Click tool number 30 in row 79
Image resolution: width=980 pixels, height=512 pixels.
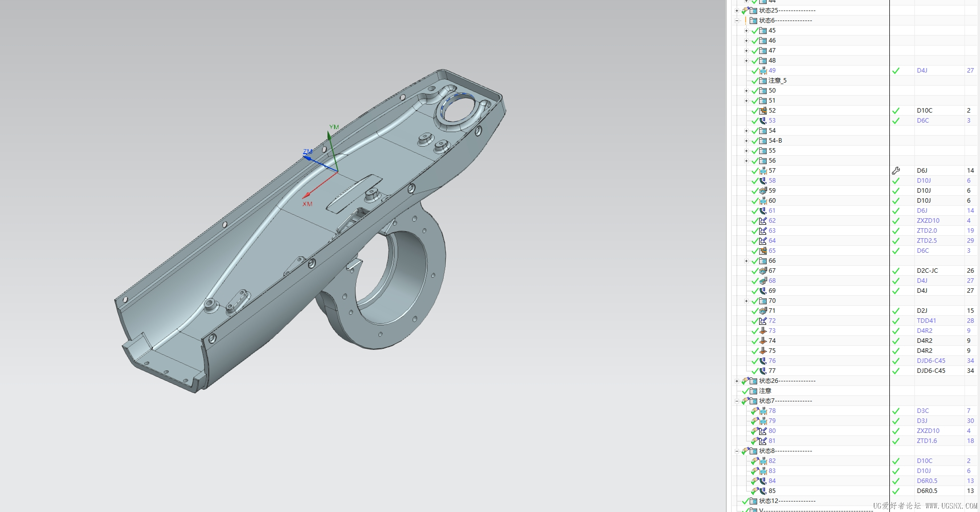click(970, 421)
